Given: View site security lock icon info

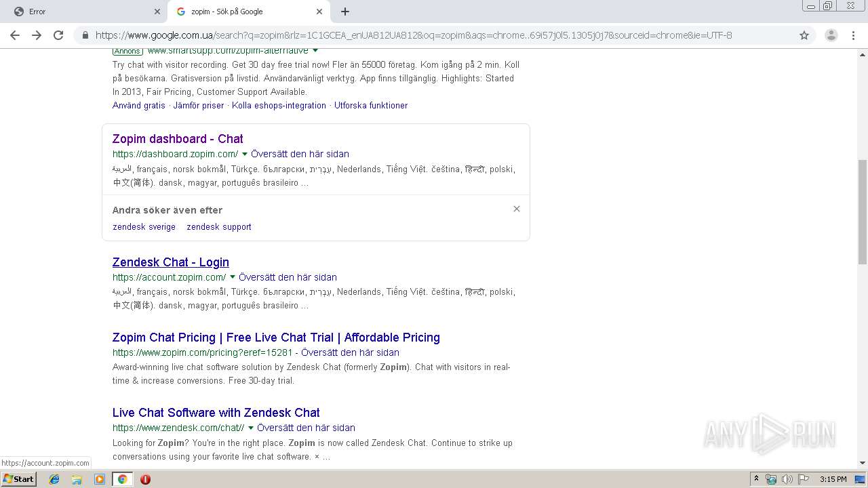Looking at the screenshot, I should (x=85, y=35).
